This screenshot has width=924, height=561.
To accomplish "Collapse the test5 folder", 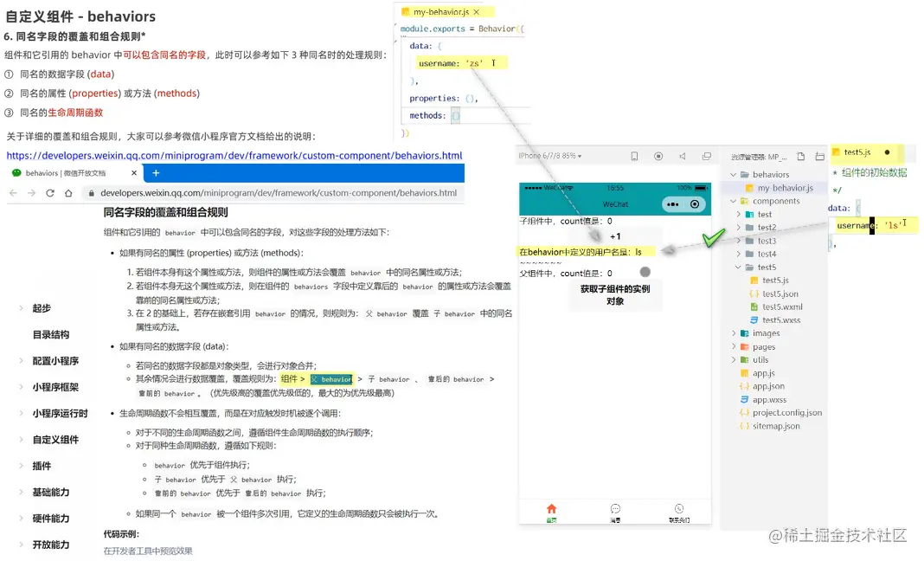I will coord(738,268).
